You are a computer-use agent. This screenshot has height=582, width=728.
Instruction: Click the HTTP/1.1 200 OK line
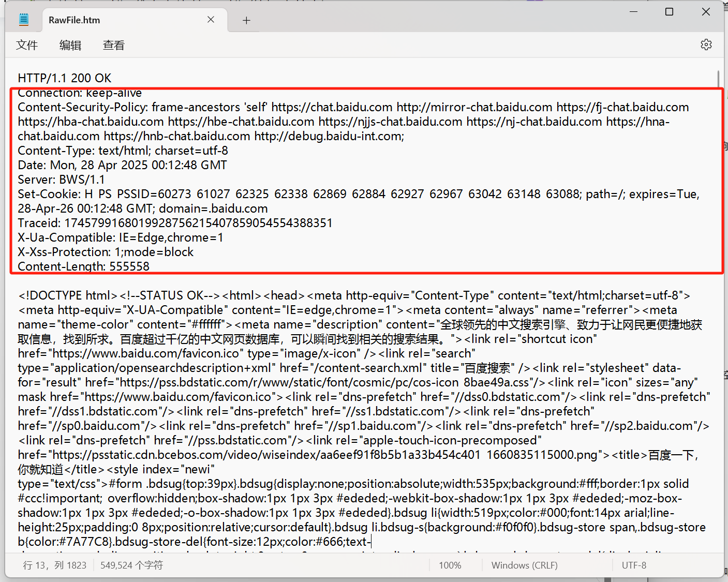(65, 78)
